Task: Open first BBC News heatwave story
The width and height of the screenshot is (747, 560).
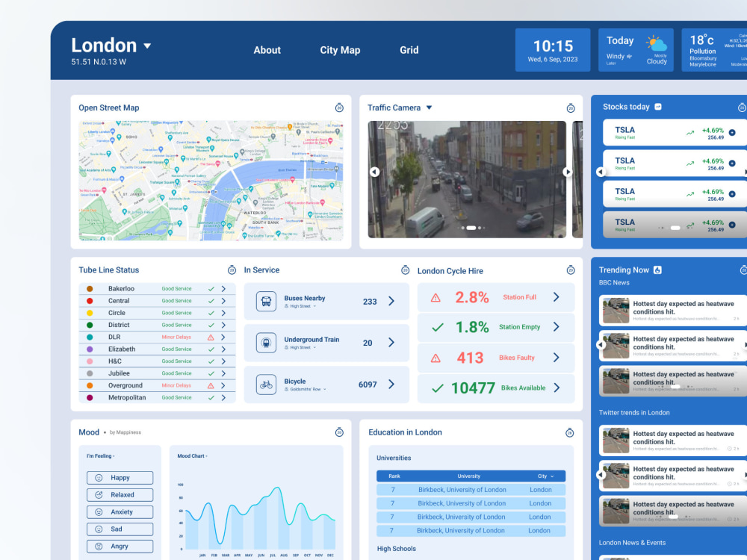Action: click(x=672, y=311)
